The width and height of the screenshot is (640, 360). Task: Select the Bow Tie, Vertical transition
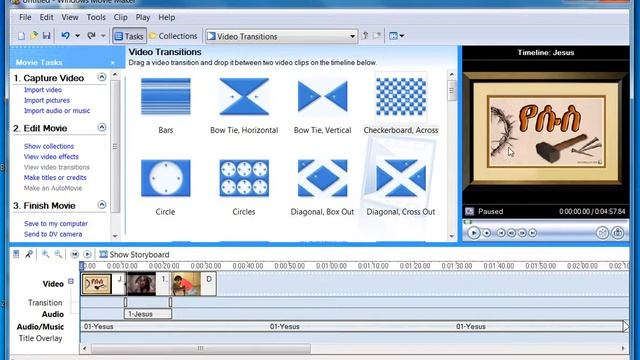pyautogui.click(x=322, y=97)
